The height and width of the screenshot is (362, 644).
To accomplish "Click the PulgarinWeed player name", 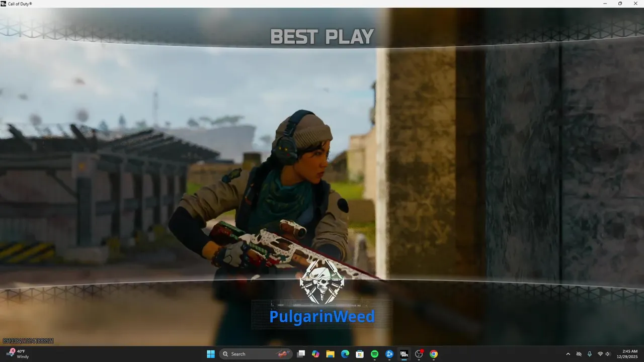I will 322,317.
